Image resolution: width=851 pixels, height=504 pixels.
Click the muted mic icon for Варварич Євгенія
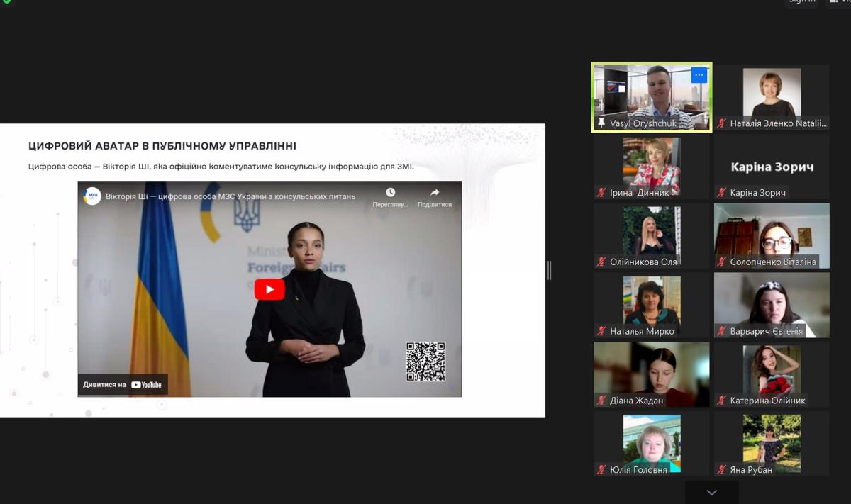pos(722,332)
